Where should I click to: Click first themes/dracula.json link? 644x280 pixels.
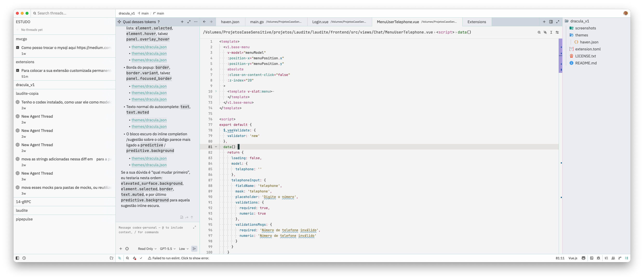click(x=149, y=47)
